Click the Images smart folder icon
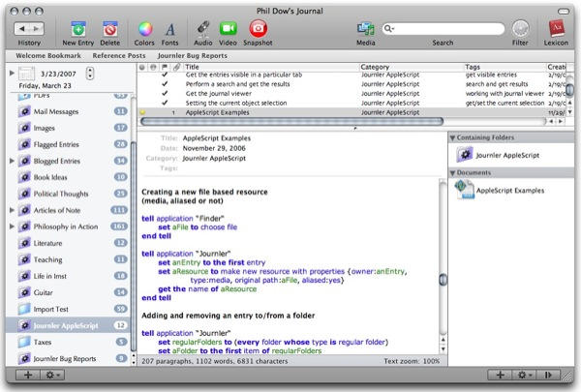Viewport: 581px width, 392px height. pos(24,128)
